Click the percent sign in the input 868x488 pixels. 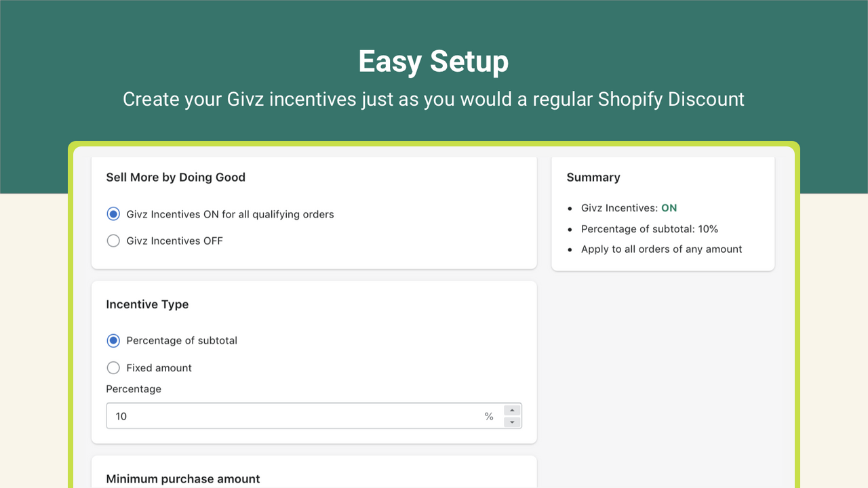point(489,416)
